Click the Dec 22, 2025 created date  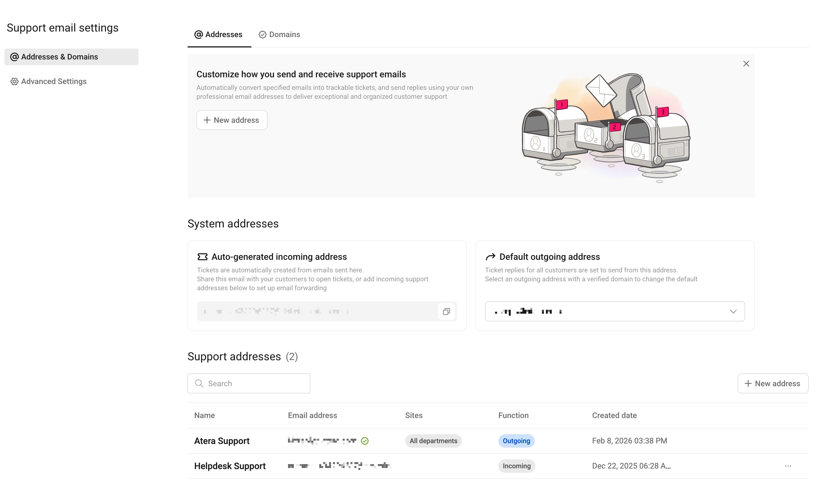631,466
